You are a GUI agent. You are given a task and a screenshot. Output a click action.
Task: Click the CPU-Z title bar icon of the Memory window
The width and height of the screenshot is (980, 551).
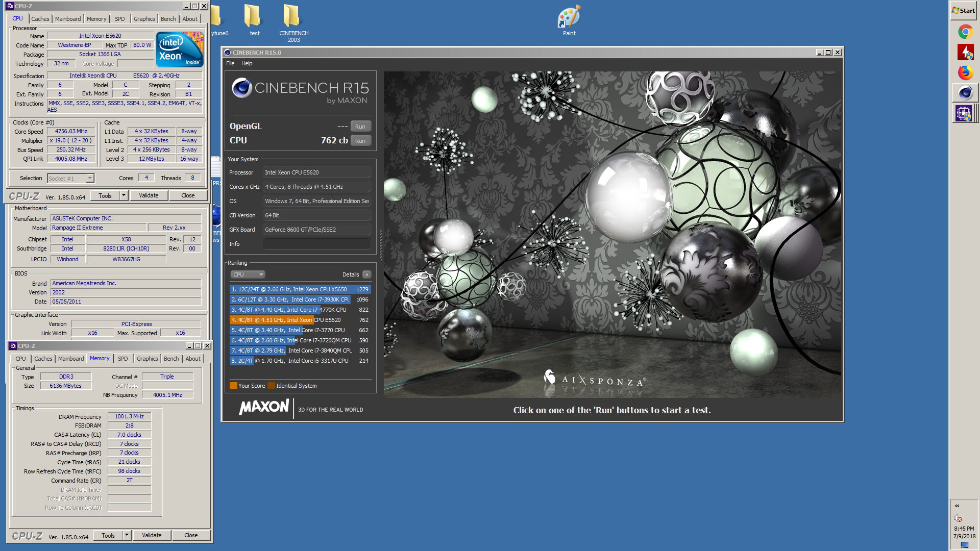coord(13,345)
